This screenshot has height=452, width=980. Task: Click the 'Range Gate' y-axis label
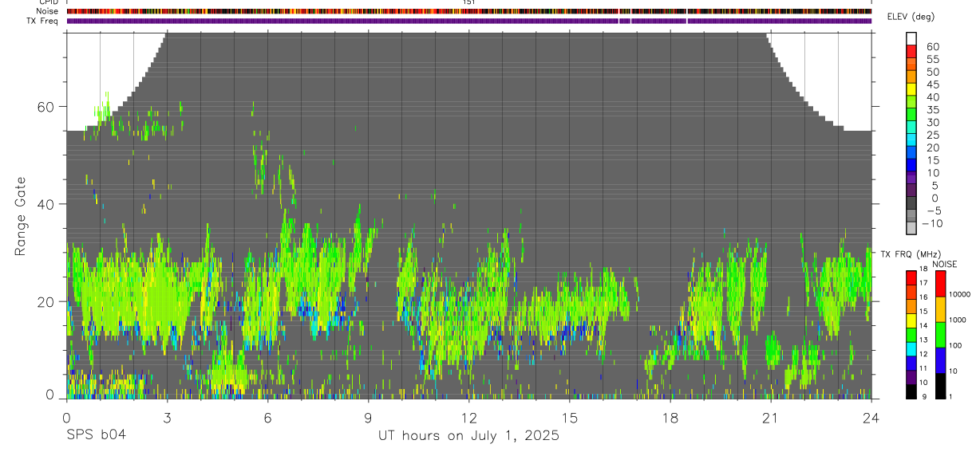click(x=22, y=216)
